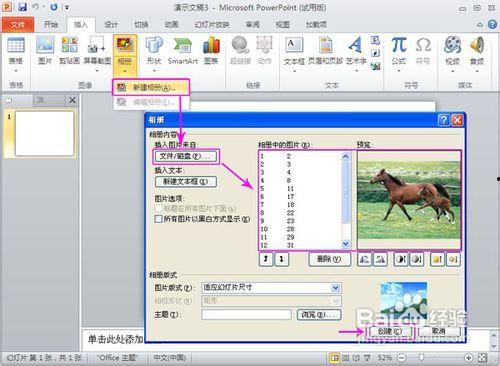Switch to normal view in status bar

pos(334,358)
